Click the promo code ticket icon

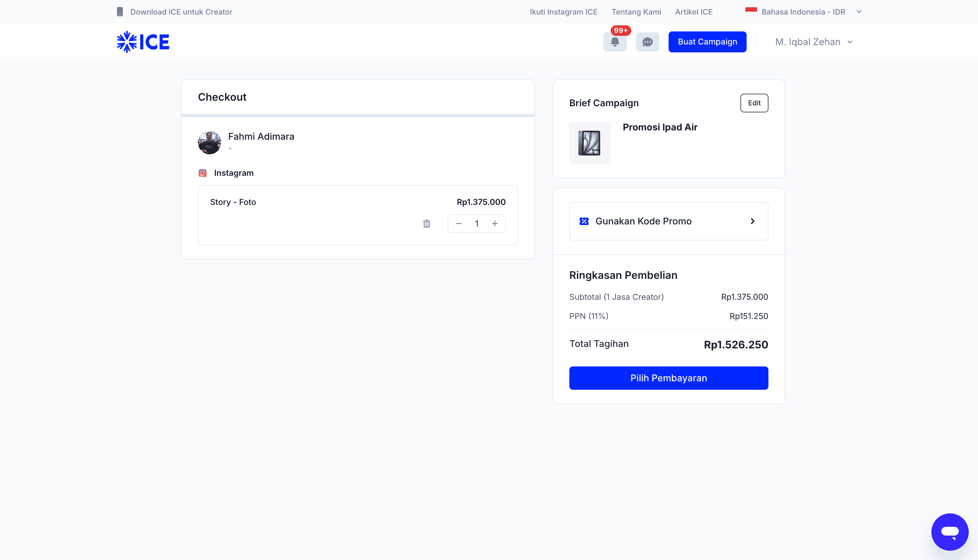pos(584,221)
